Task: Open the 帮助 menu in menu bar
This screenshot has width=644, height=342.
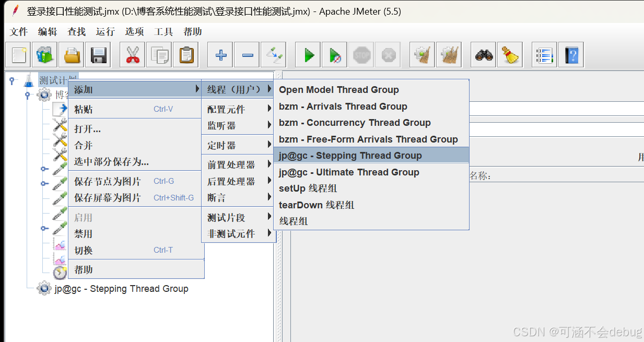Action: click(193, 32)
